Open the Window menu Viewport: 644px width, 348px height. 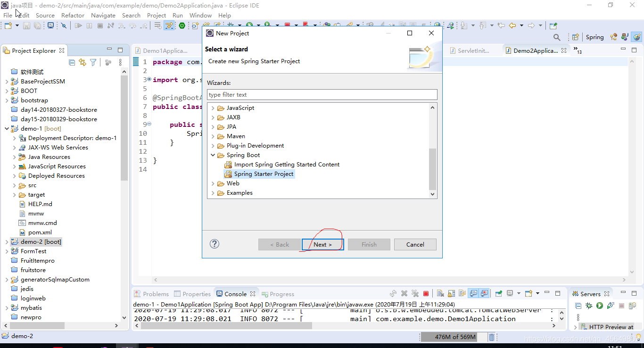[x=200, y=15]
